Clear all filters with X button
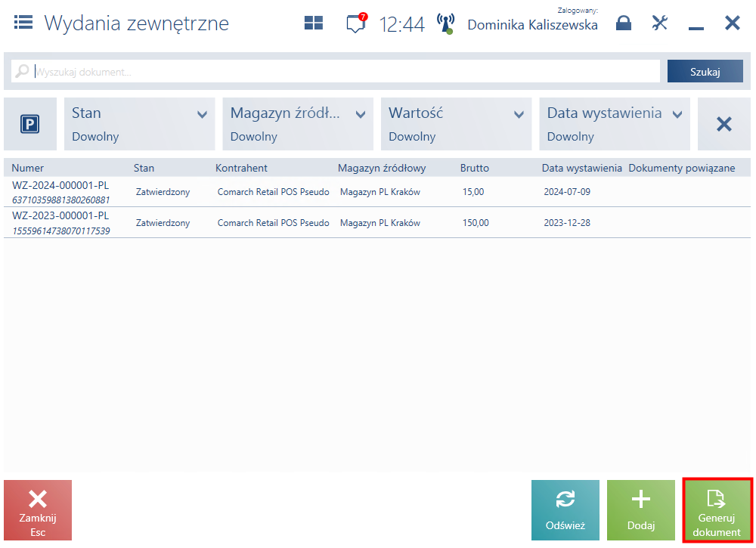This screenshot has width=756, height=548. click(x=723, y=125)
